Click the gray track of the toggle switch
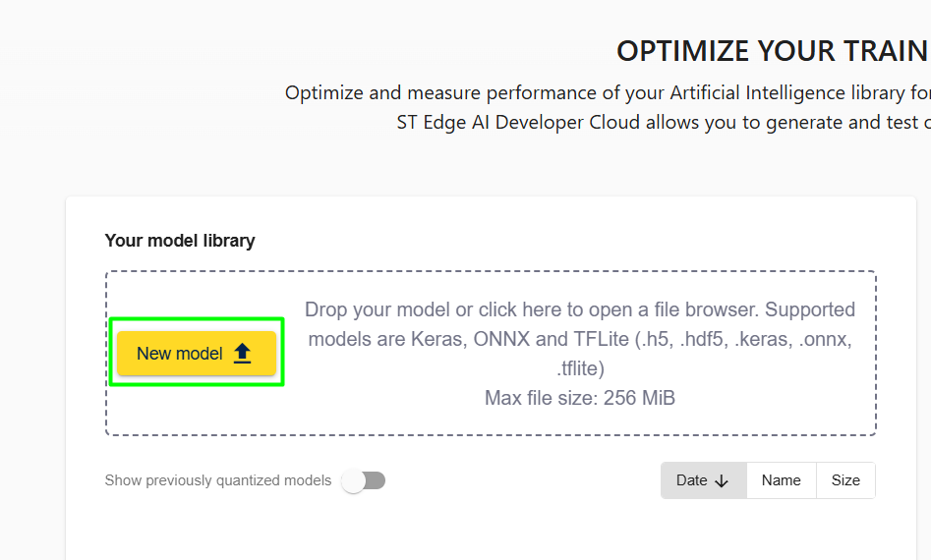Image resolution: width=931 pixels, height=560 pixels. coord(376,480)
